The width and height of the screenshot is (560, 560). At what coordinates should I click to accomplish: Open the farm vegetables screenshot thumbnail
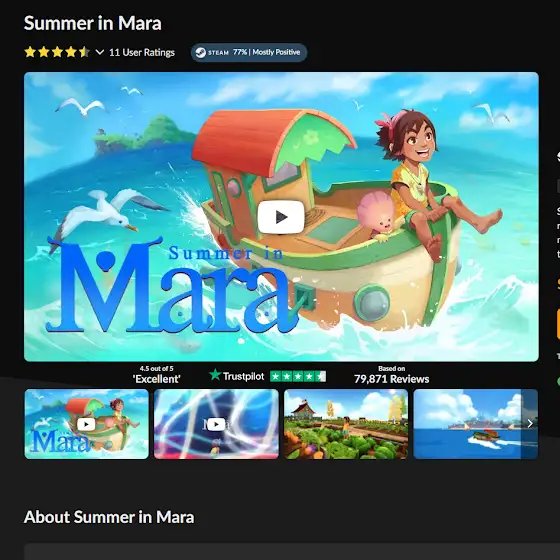click(346, 424)
